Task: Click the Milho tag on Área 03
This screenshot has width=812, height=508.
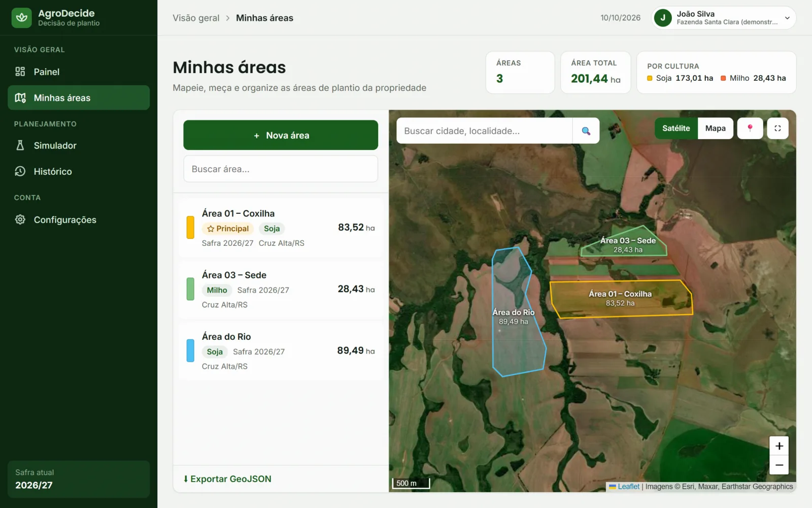Action: 217,290
